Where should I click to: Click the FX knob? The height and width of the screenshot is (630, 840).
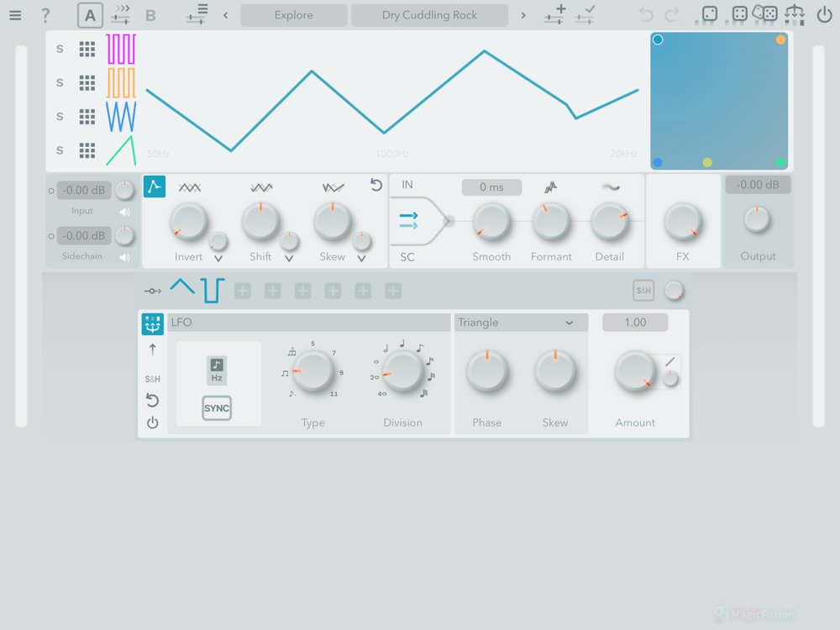tap(682, 222)
